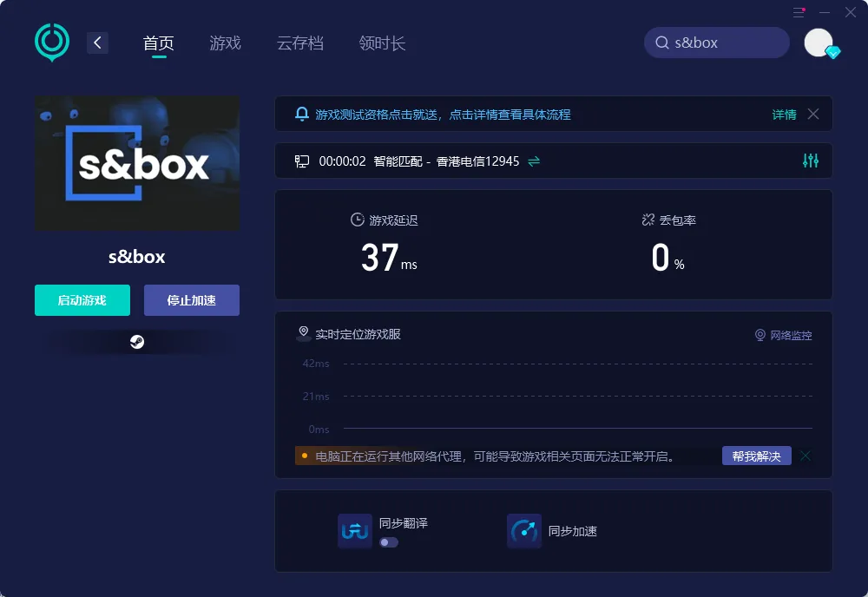Click 帮我解决 to fix proxy warning
This screenshot has height=597, width=868.
point(756,456)
